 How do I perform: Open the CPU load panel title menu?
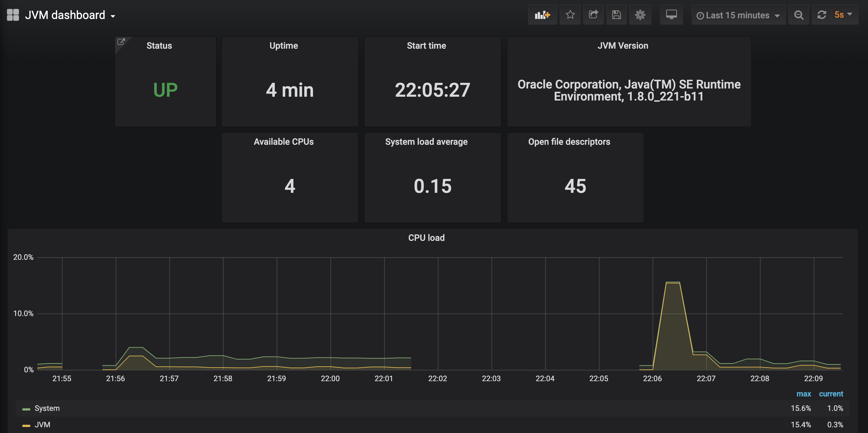426,238
